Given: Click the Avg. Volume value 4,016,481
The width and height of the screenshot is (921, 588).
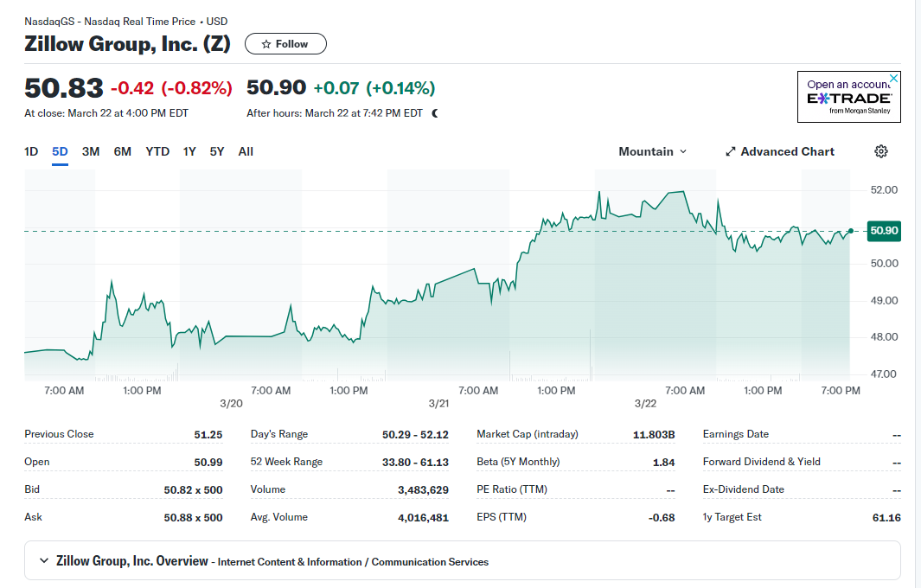Looking at the screenshot, I should click(x=423, y=517).
